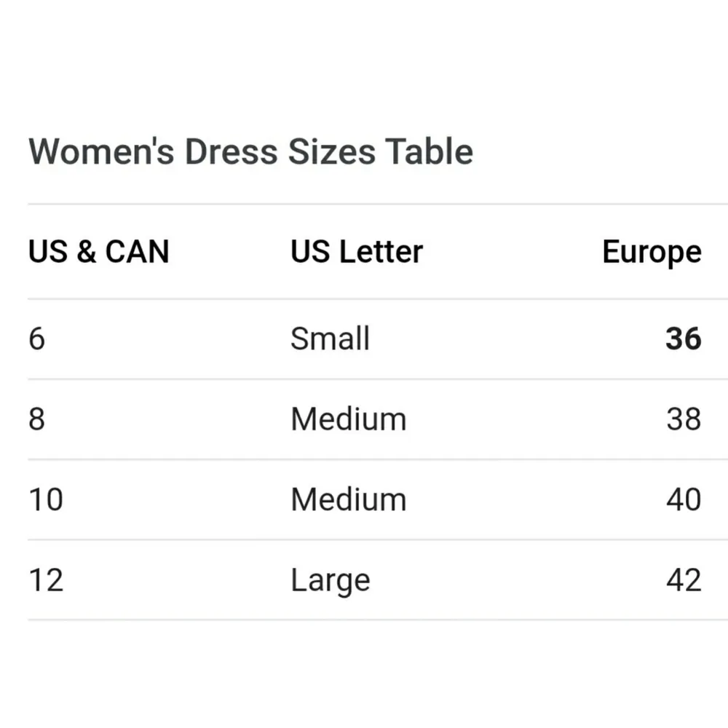Click the US & CAN size 10 cell
This screenshot has height=728, width=728.
coord(46,500)
